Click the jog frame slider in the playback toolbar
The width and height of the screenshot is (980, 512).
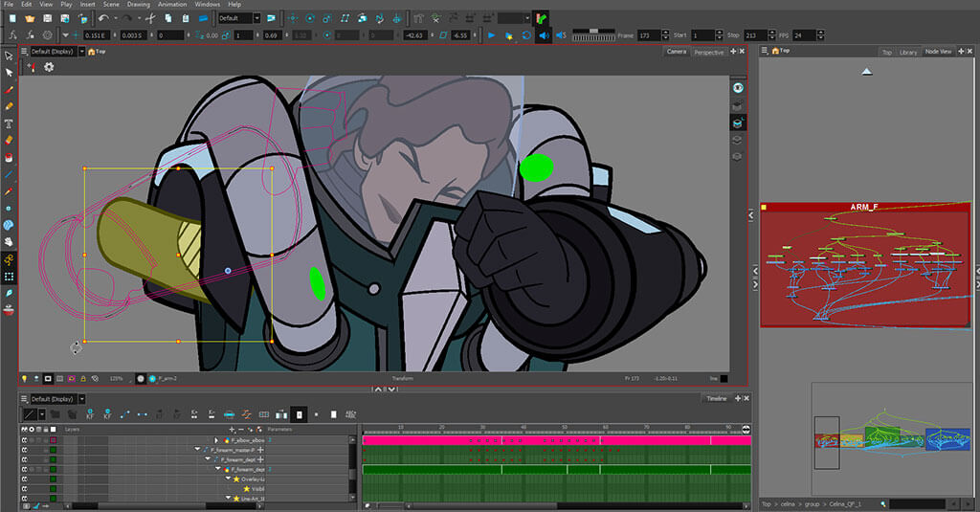(x=591, y=35)
